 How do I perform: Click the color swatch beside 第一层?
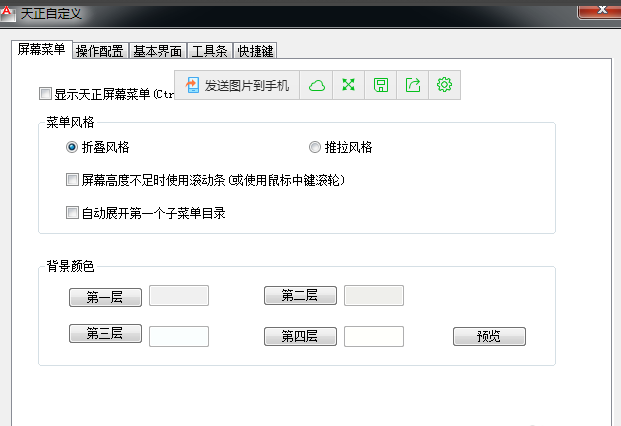[x=179, y=295]
